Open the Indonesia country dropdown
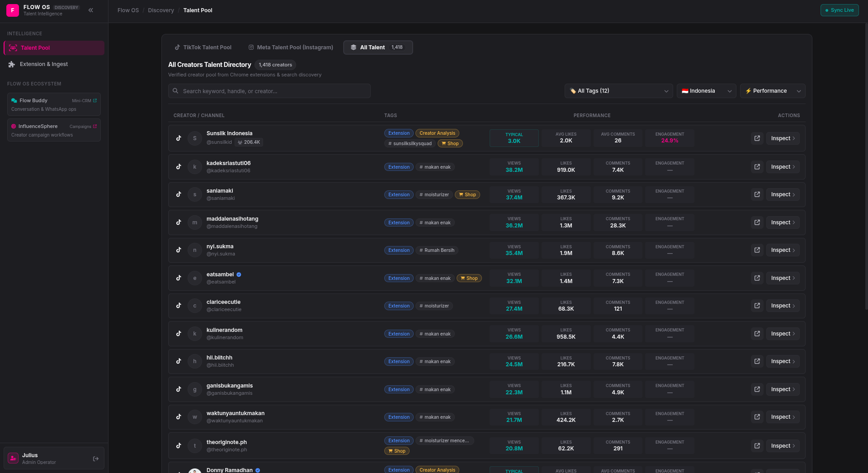The width and height of the screenshot is (868, 473). (706, 91)
